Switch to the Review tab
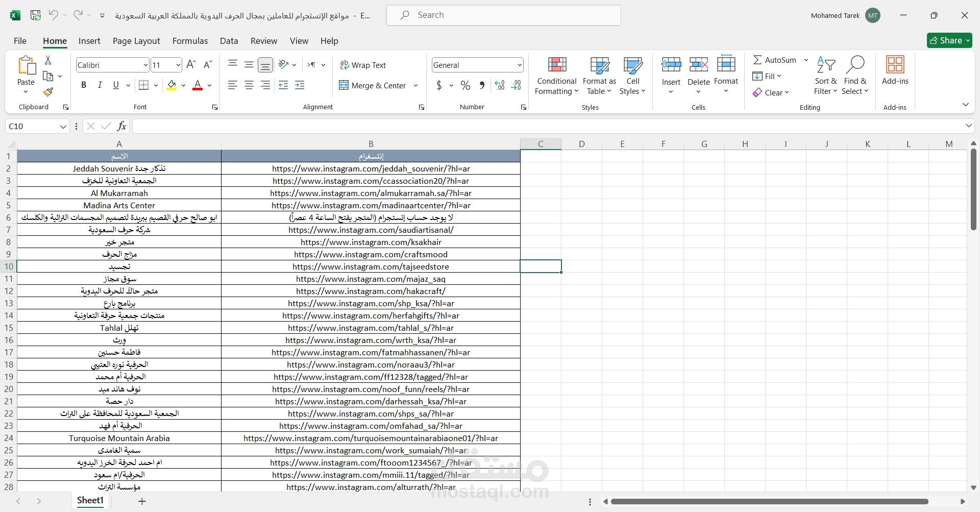Image resolution: width=980 pixels, height=512 pixels. click(264, 41)
